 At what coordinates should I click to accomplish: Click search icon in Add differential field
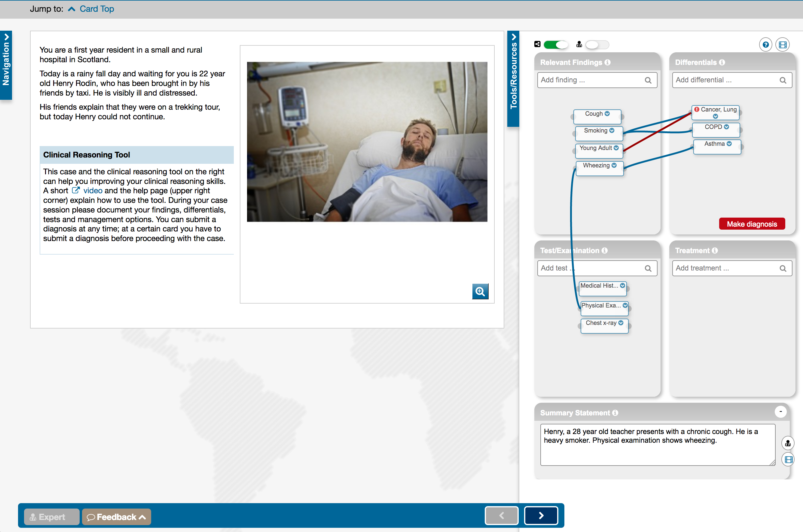pyautogui.click(x=783, y=81)
